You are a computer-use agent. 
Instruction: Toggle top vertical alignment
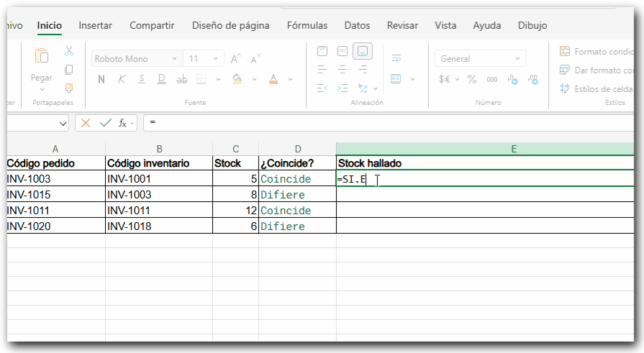click(x=322, y=51)
